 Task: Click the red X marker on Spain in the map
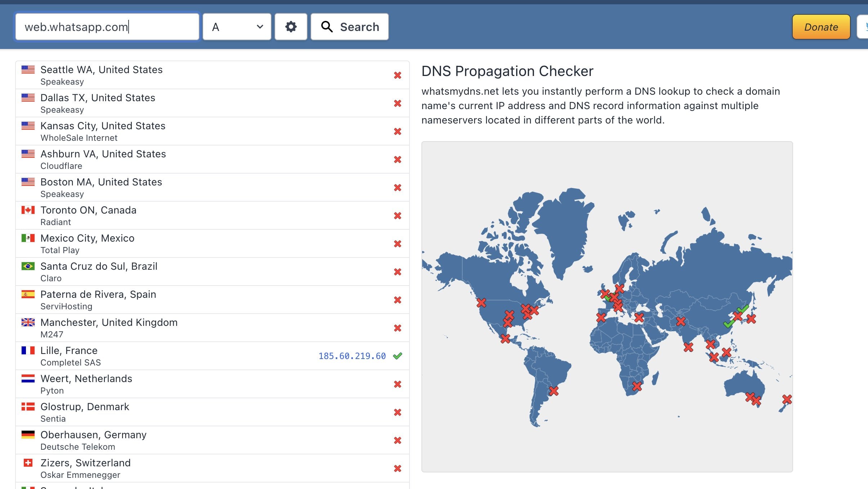[x=601, y=317]
